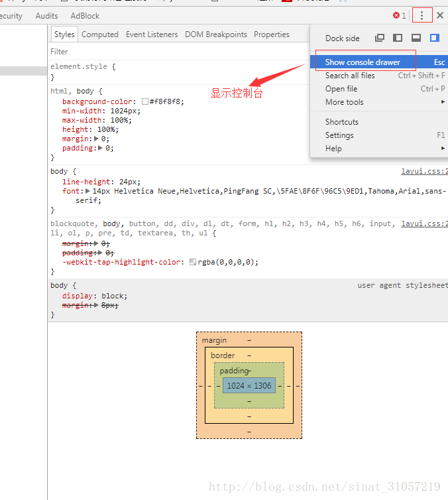
Task: Open the Audits panel tab
Action: pos(46,16)
